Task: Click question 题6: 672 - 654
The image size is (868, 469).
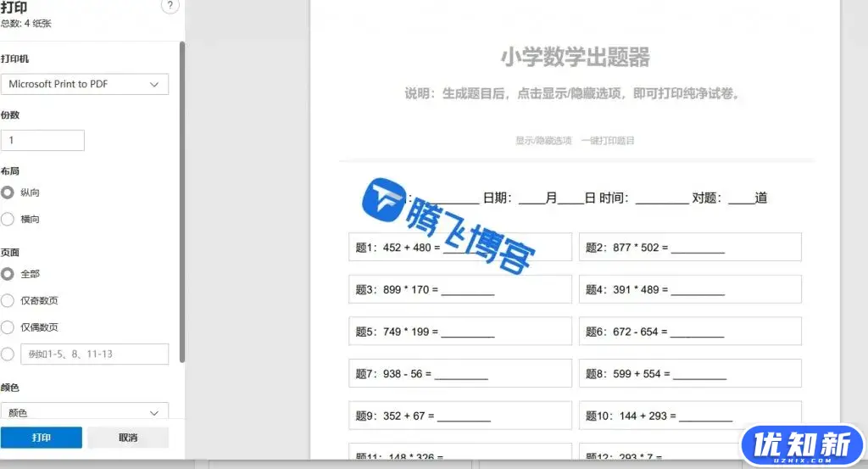Action: 690,331
